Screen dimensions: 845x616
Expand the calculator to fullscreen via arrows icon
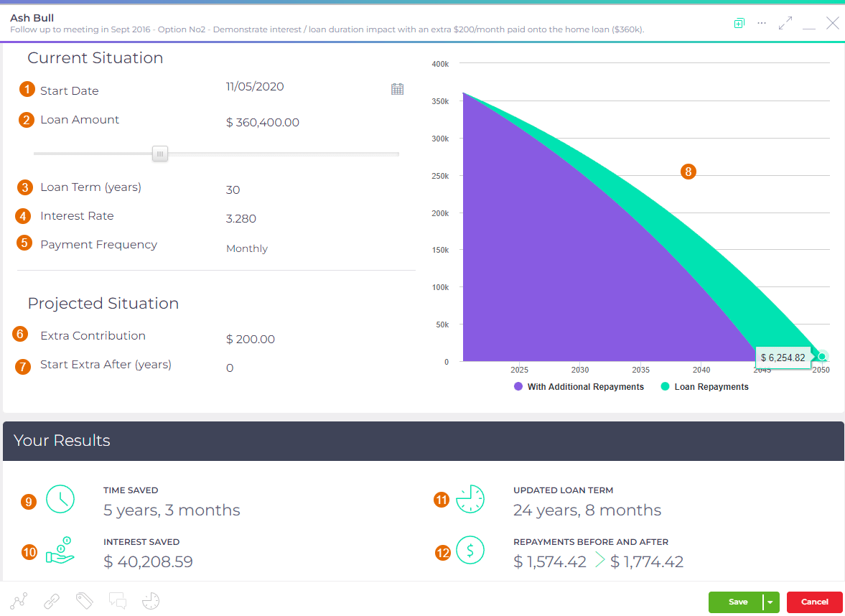point(785,23)
